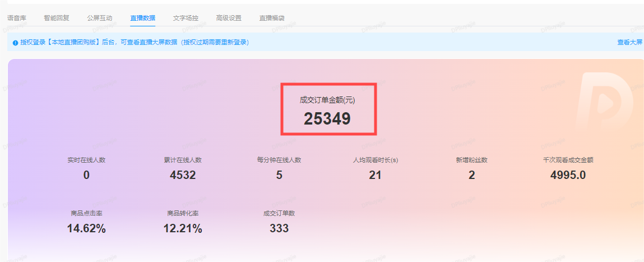Open the 直播福袋 tab
Screen dimensions: 644x262
[272, 18]
